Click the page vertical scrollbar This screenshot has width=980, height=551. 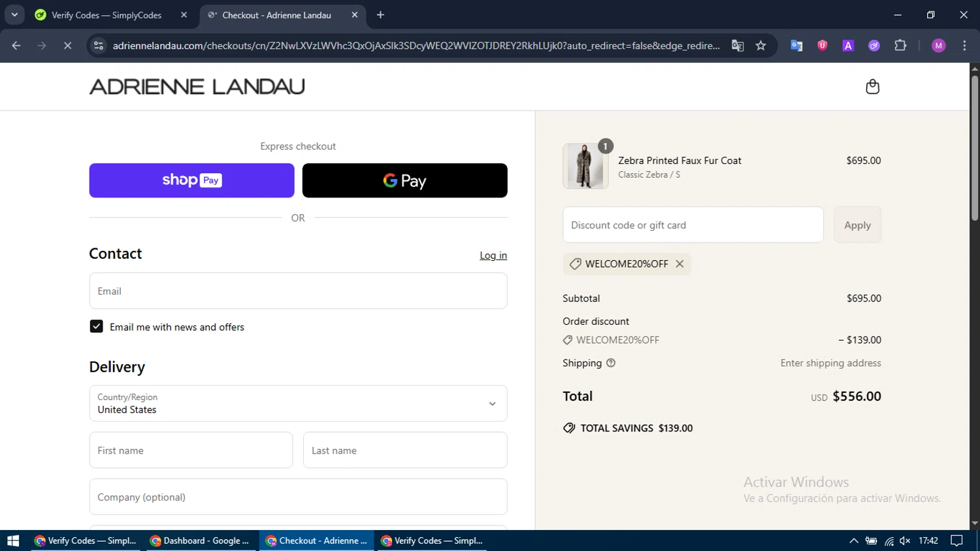[975, 147]
